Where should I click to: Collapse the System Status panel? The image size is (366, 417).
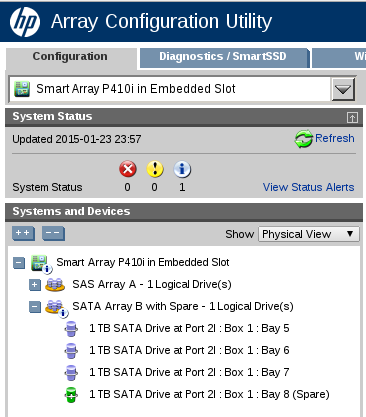pyautogui.click(x=352, y=117)
